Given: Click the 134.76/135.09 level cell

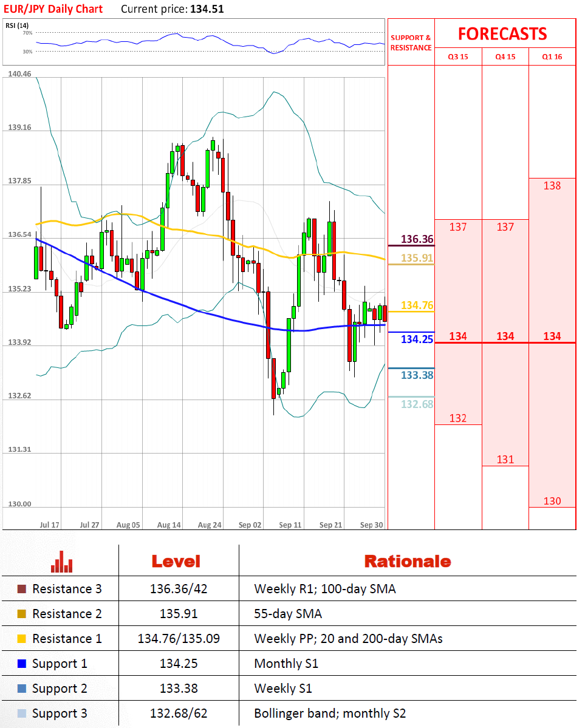Looking at the screenshot, I should pyautogui.click(x=179, y=638).
